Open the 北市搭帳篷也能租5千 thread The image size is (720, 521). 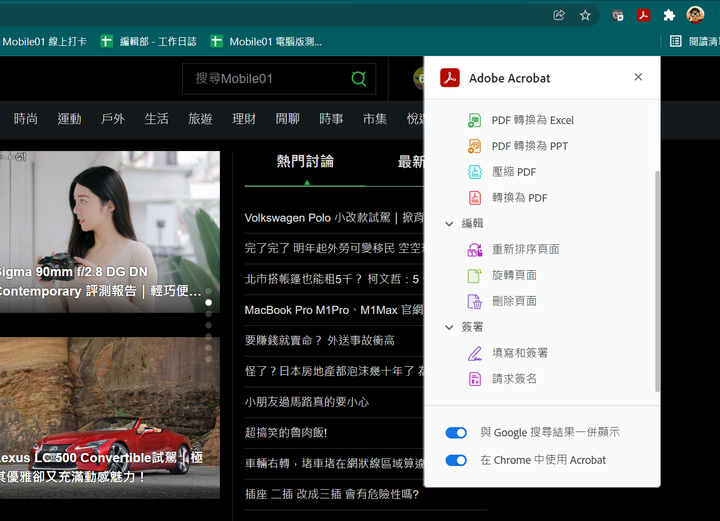coord(334,279)
